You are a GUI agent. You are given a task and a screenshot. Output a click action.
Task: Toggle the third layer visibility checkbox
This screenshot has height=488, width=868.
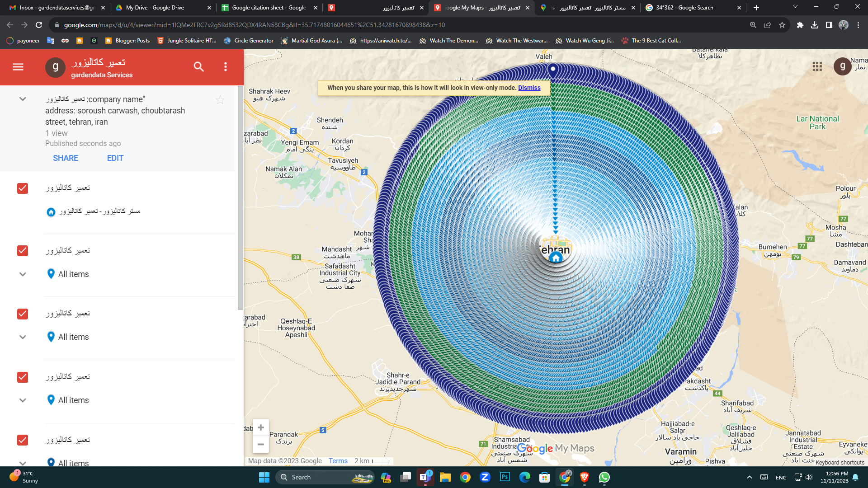(23, 314)
